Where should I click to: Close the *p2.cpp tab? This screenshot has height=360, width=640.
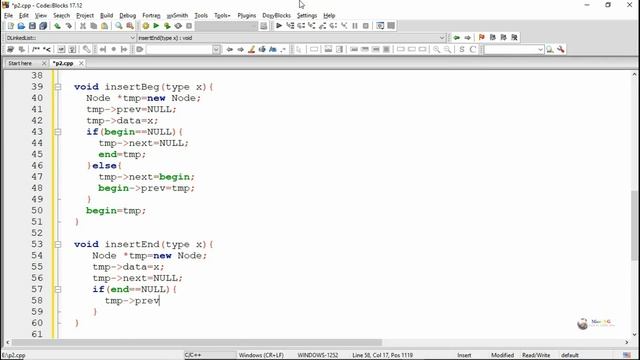pyautogui.click(x=81, y=63)
